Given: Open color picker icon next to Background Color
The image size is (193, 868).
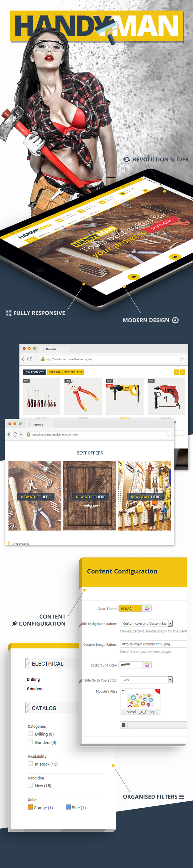Looking at the screenshot, I should 147,665.
